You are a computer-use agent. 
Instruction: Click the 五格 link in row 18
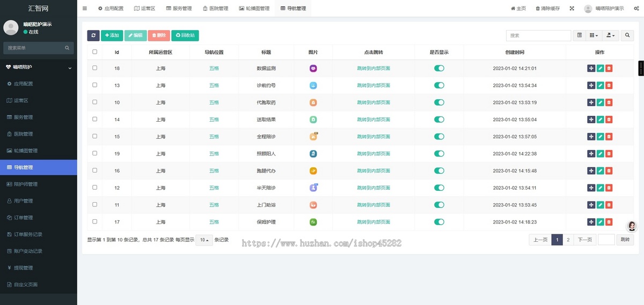pos(214,69)
